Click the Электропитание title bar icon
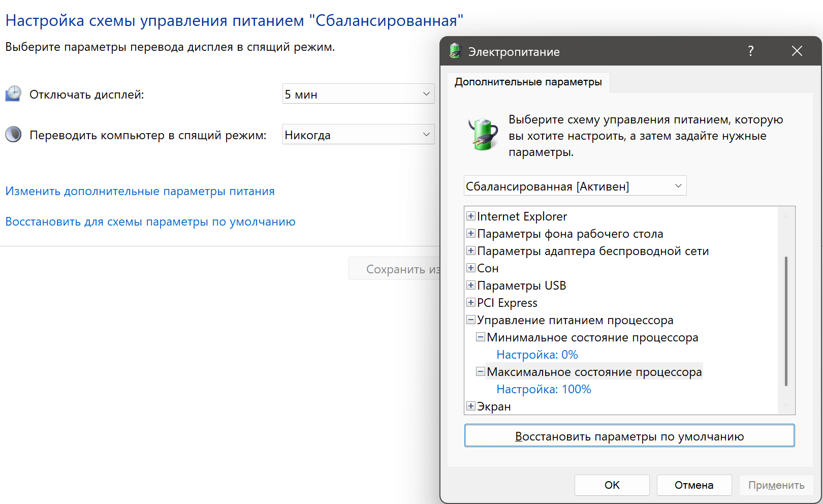 (455, 51)
